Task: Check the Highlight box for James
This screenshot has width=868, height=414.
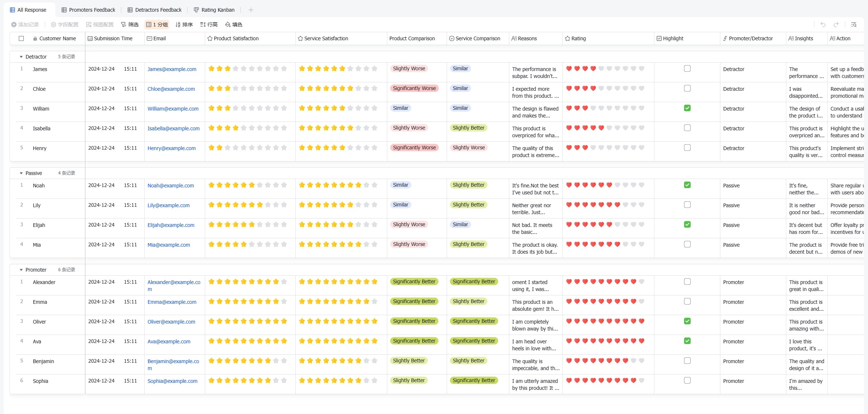Action: pos(687,68)
